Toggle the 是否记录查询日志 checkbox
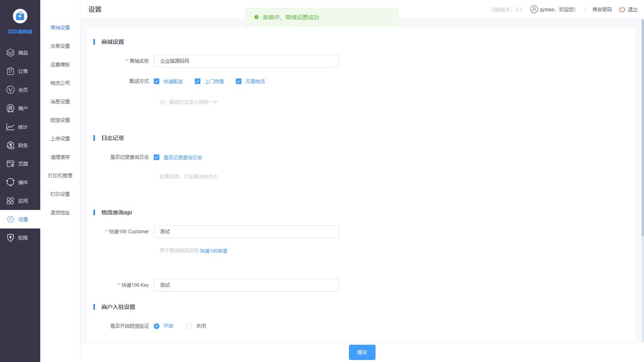This screenshot has width=644, height=362. tap(157, 157)
